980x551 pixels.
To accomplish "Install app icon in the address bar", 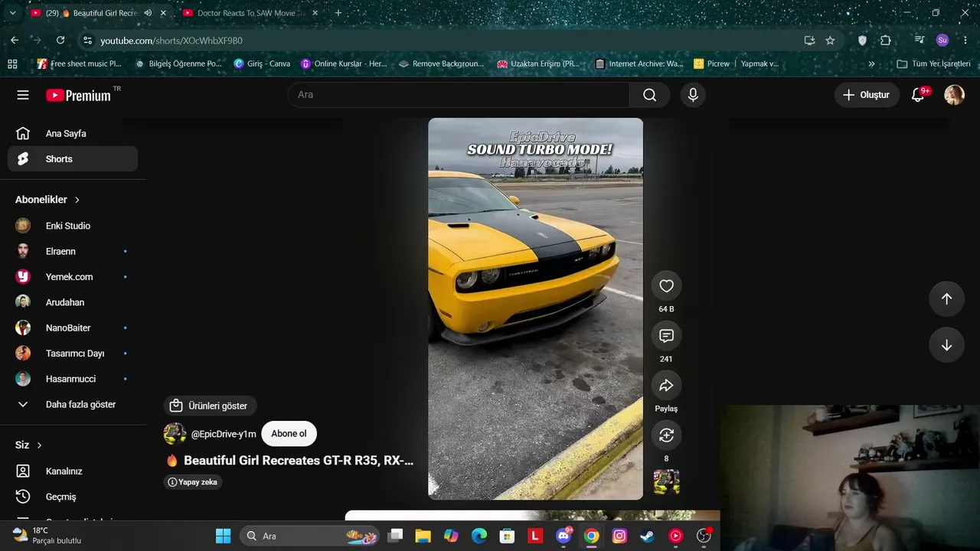I will click(809, 41).
